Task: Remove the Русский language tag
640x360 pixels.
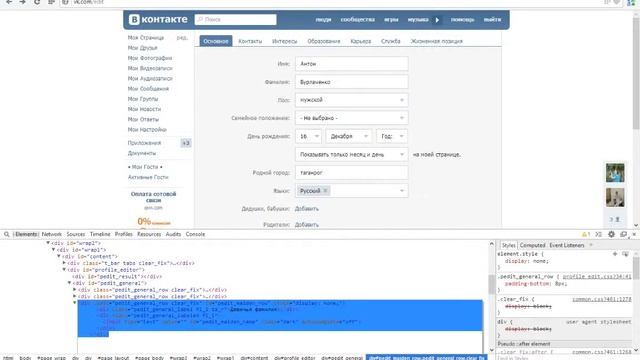Action: tap(325, 191)
